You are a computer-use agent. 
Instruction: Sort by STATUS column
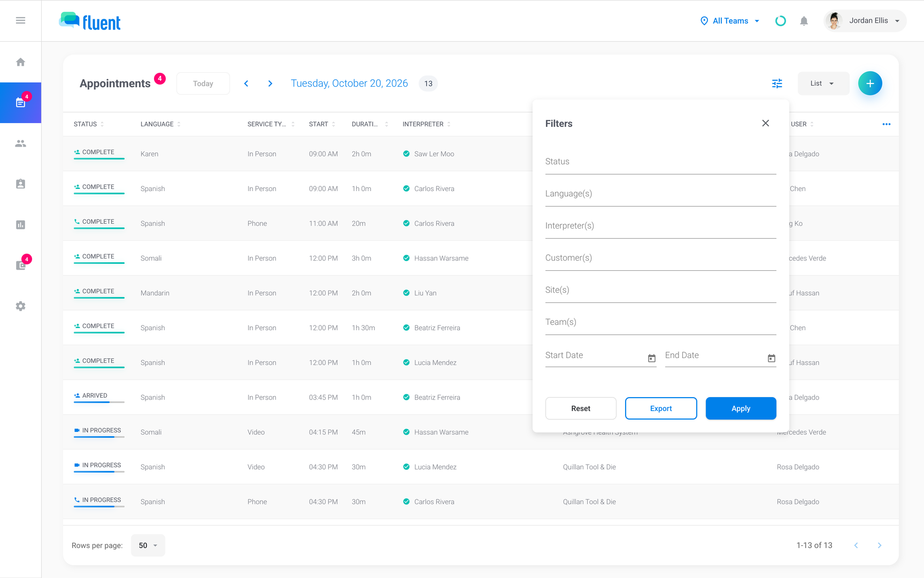pos(89,124)
